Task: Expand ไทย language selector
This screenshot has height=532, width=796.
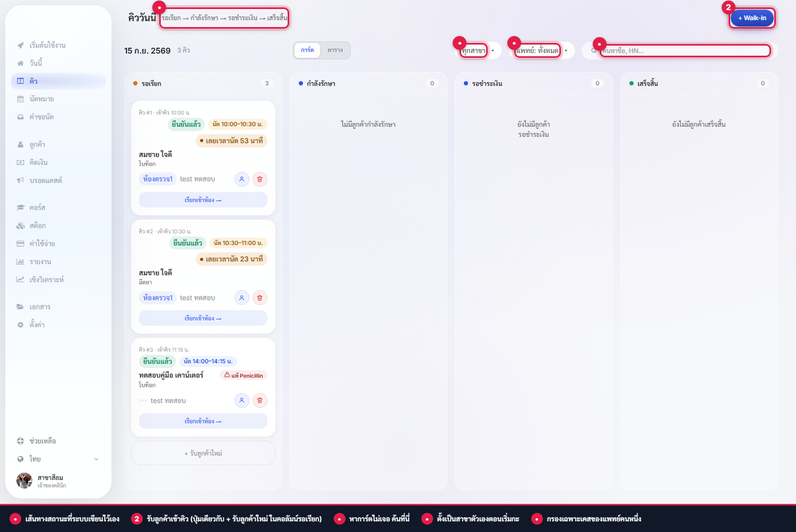Action: tap(58, 459)
